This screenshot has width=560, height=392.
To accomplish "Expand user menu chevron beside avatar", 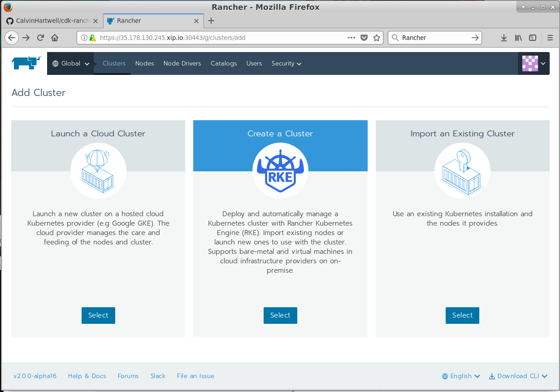I will 543,64.
